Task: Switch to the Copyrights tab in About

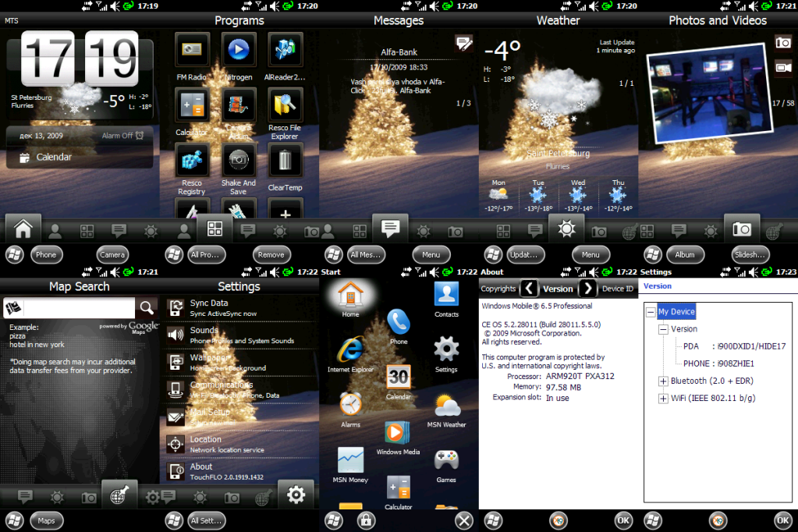Action: coord(498,289)
